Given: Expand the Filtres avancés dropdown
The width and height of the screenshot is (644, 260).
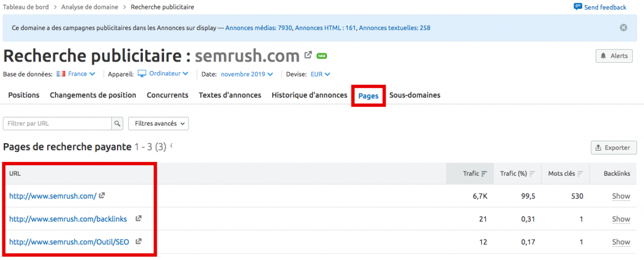Looking at the screenshot, I should click(158, 124).
